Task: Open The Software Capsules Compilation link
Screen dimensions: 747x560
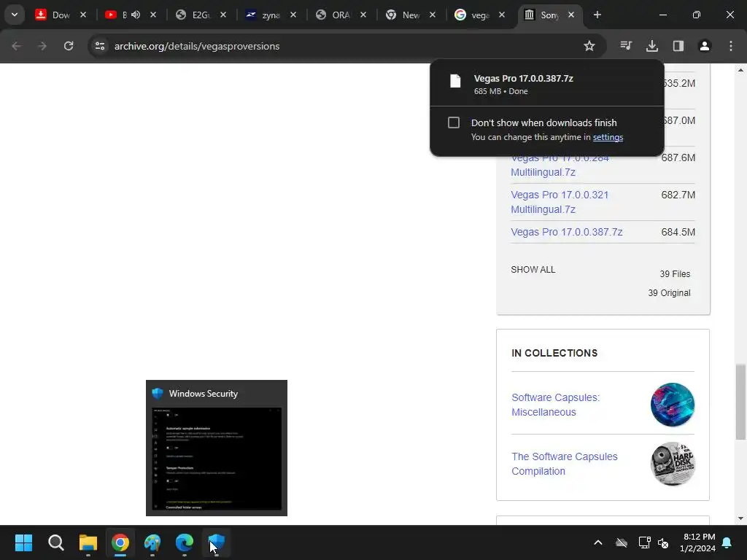Action: click(564, 464)
